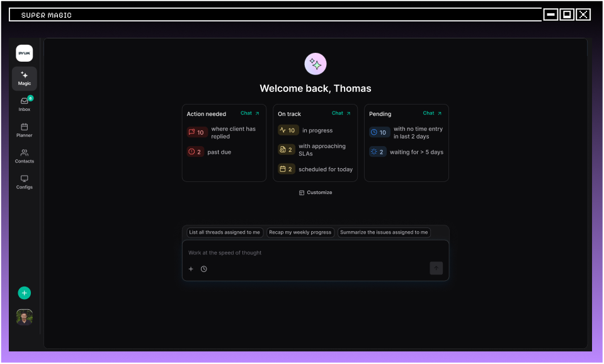Click the IPSUM workspace logo
Image resolution: width=604 pixels, height=364 pixels.
25,53
